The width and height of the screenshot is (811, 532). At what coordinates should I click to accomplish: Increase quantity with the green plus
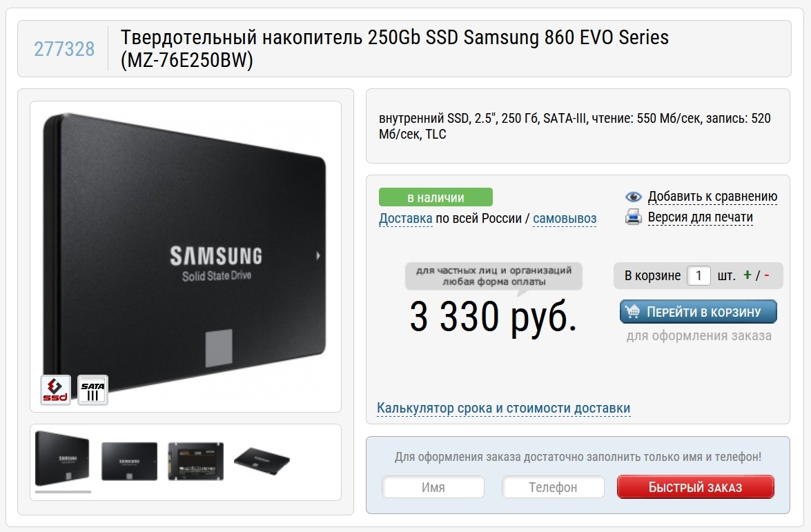(x=747, y=275)
